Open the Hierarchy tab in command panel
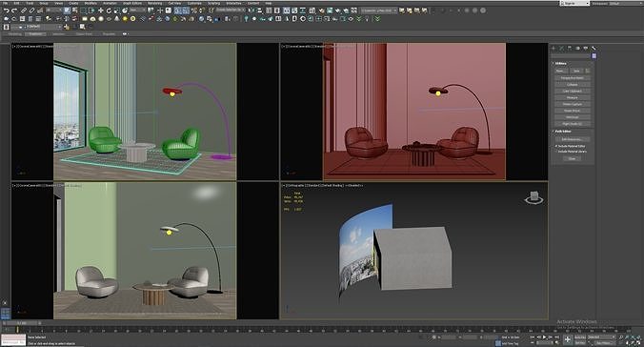644x347 pixels. click(570, 48)
